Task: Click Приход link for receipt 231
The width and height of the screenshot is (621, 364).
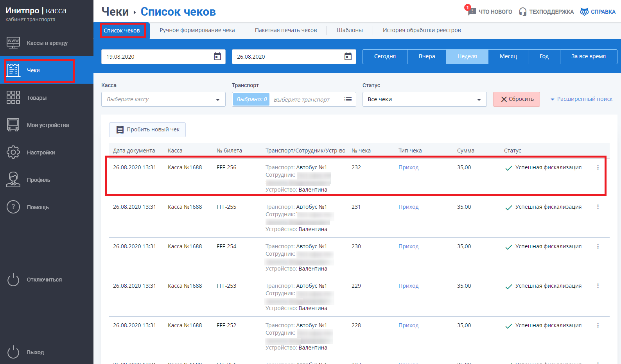Action: click(409, 207)
